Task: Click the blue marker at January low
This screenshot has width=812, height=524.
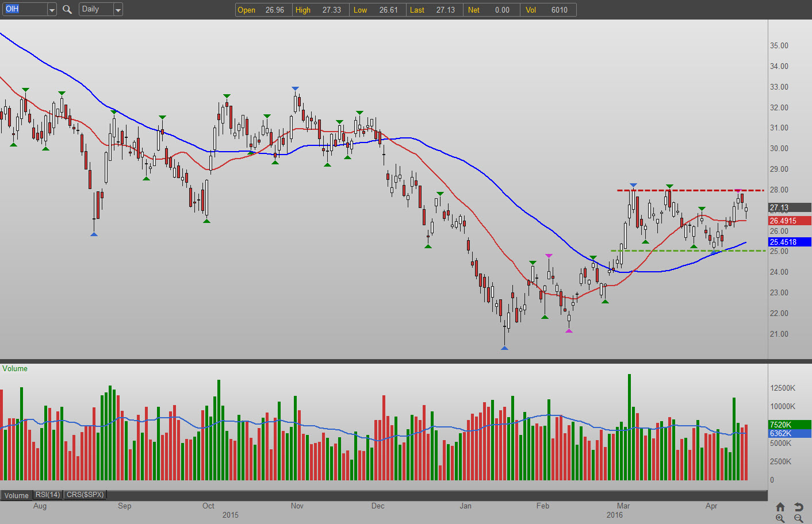Action: pos(504,348)
